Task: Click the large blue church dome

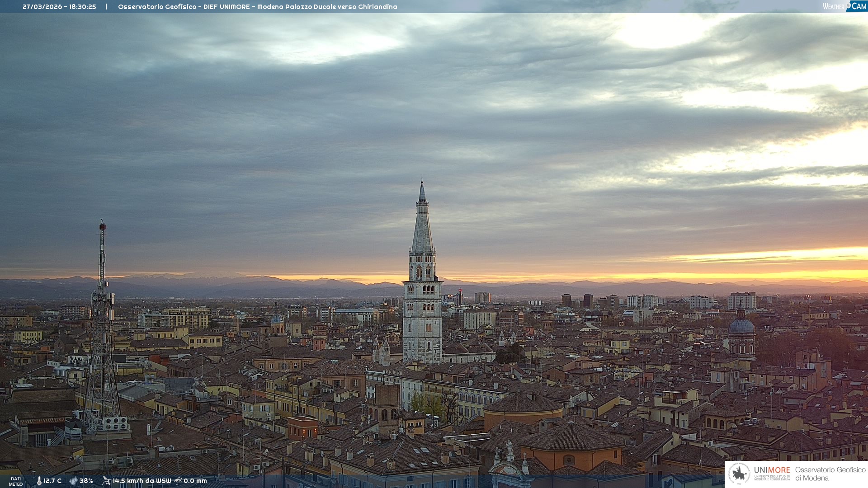Action: [x=741, y=326]
